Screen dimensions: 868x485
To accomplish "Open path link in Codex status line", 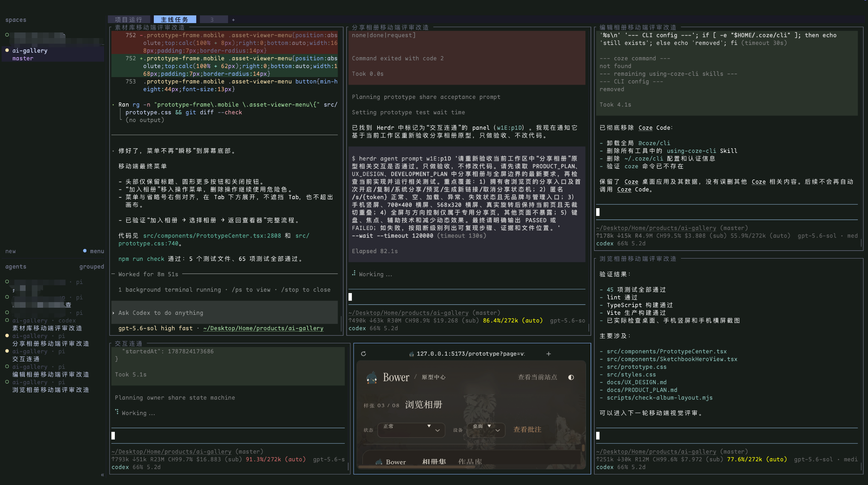I will tap(263, 328).
